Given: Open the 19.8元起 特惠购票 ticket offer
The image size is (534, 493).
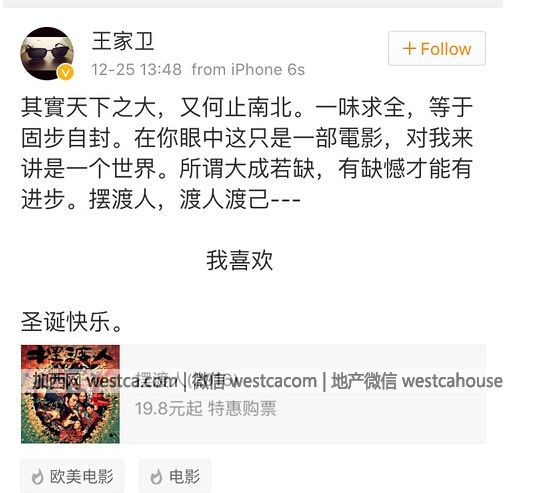Looking at the screenshot, I should point(205,408).
